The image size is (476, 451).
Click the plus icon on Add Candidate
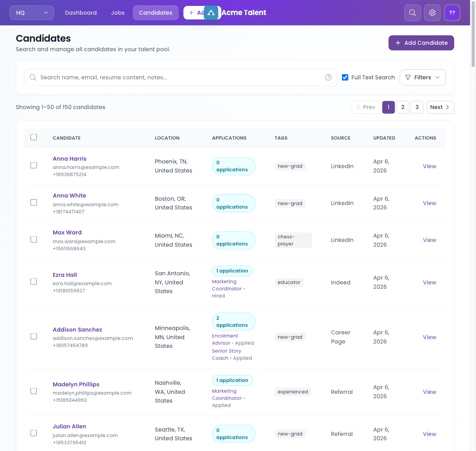tap(398, 43)
